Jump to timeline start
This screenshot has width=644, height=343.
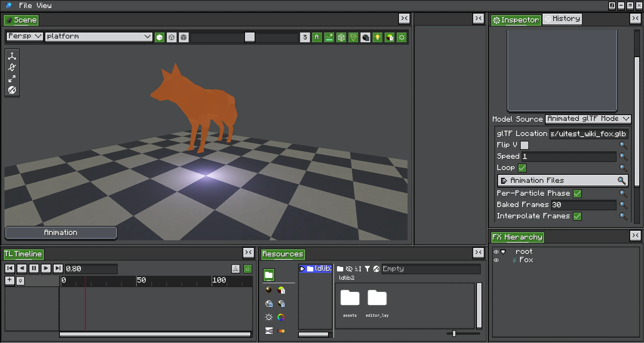10,268
